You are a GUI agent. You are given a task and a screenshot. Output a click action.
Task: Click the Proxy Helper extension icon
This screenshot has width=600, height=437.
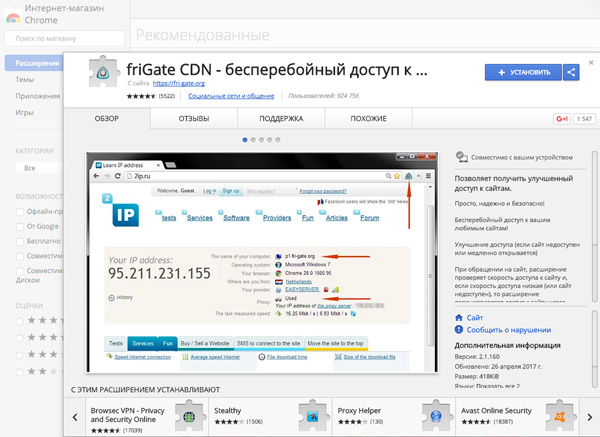436,416
